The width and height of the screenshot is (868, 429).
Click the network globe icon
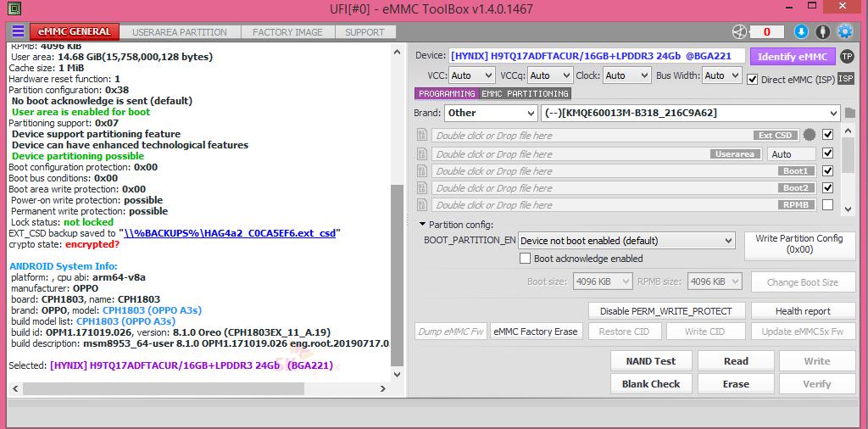tap(739, 32)
